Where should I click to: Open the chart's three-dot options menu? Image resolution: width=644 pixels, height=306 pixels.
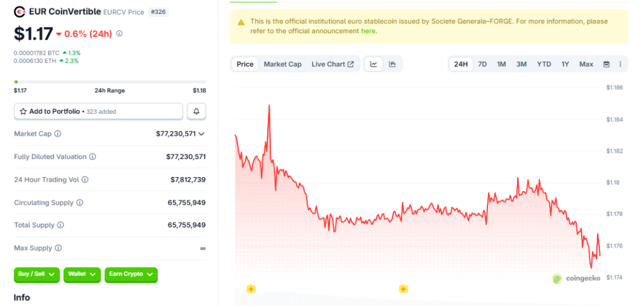point(620,64)
